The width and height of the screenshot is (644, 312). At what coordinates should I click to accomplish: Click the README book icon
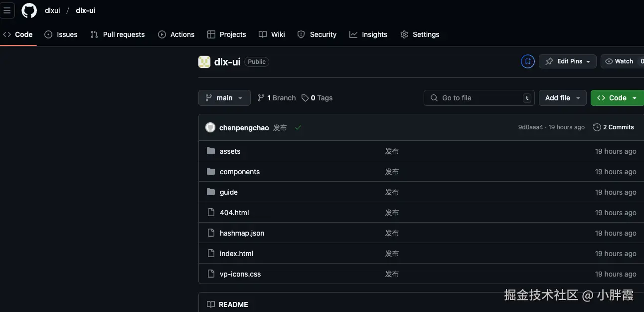coord(211,305)
